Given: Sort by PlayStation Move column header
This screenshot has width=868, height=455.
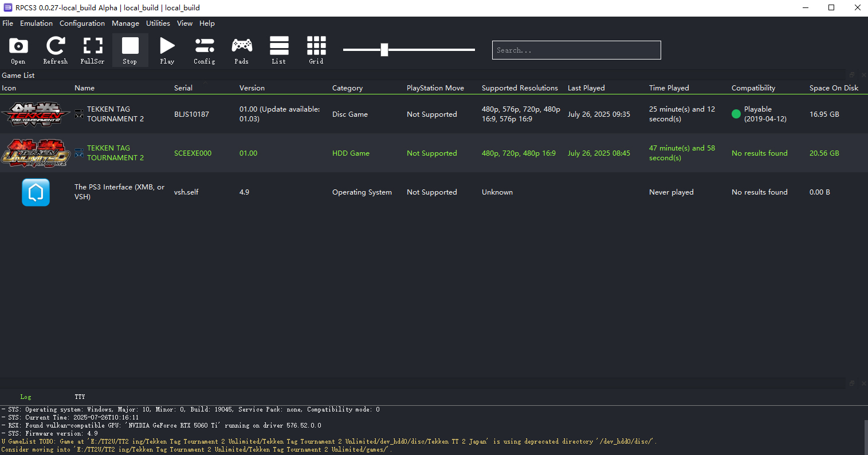Looking at the screenshot, I should [x=435, y=88].
